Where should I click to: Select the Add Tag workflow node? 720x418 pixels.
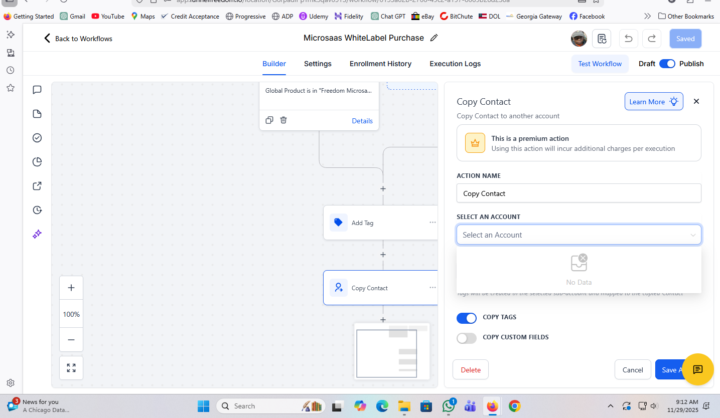[x=380, y=223]
